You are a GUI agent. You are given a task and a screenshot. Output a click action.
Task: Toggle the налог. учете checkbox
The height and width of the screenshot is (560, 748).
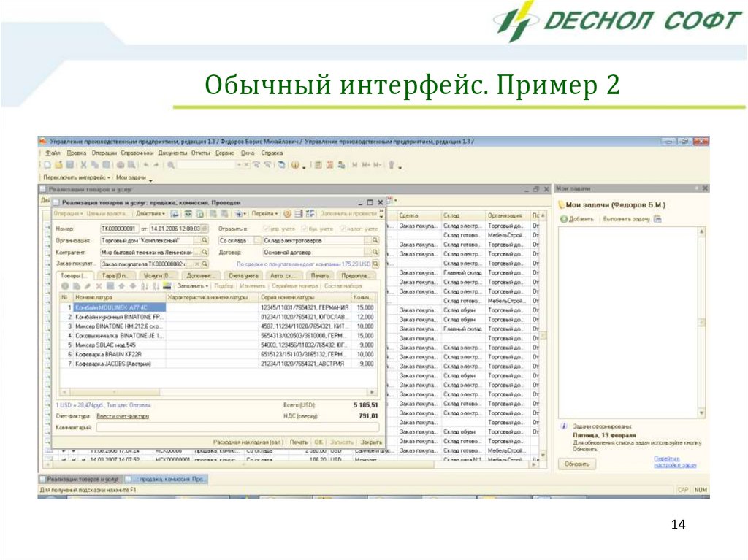[343, 229]
